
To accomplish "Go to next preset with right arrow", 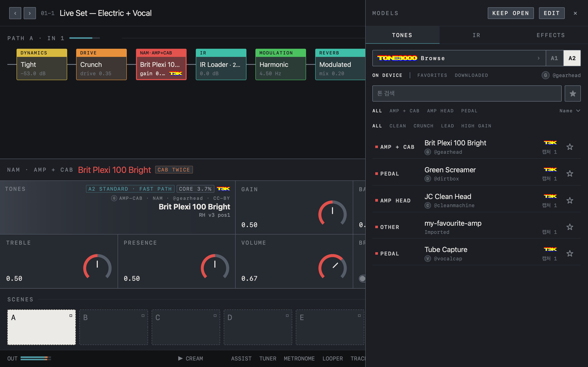I will tap(30, 13).
